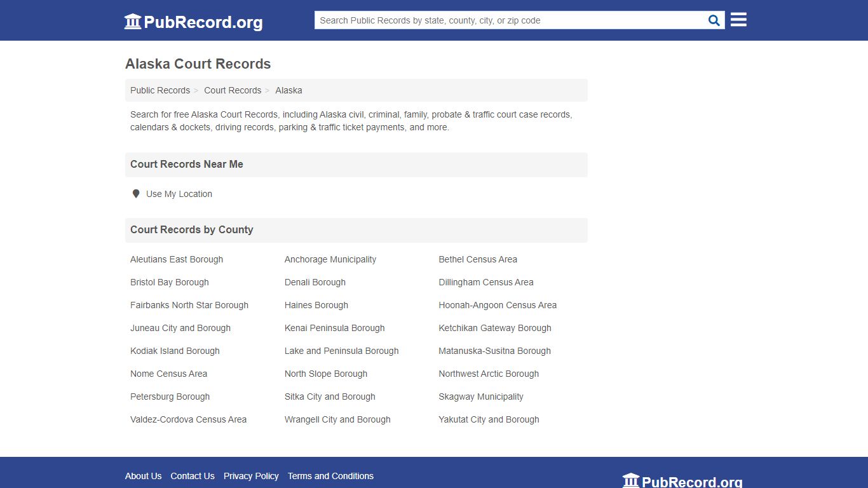This screenshot has height=488, width=868.
Task: Click the PubRecord.org header logo
Action: click(193, 22)
